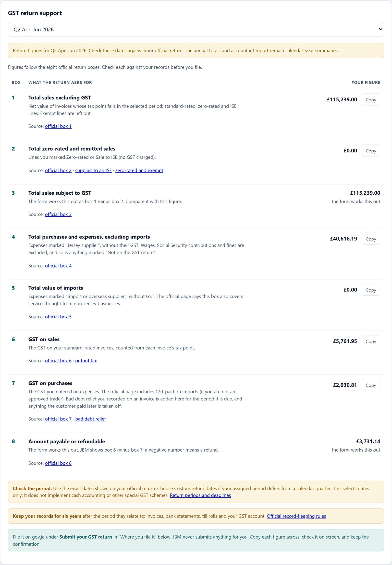Copy the box 1 total sales figure
392x565 pixels.
click(x=371, y=100)
